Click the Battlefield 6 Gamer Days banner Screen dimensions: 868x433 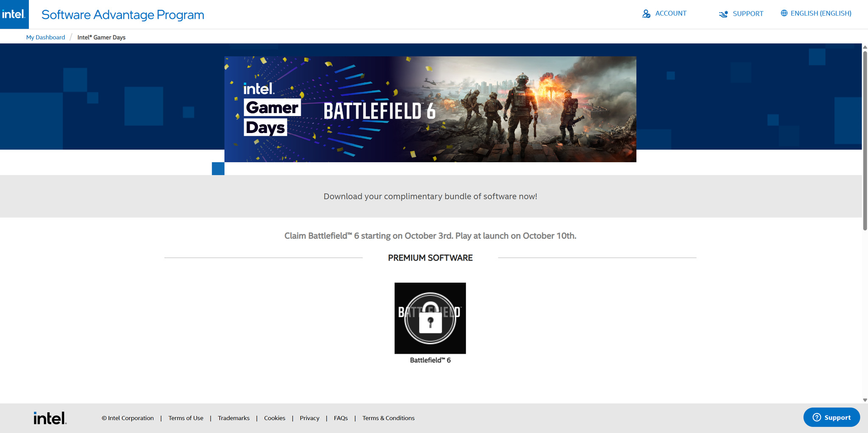point(430,109)
